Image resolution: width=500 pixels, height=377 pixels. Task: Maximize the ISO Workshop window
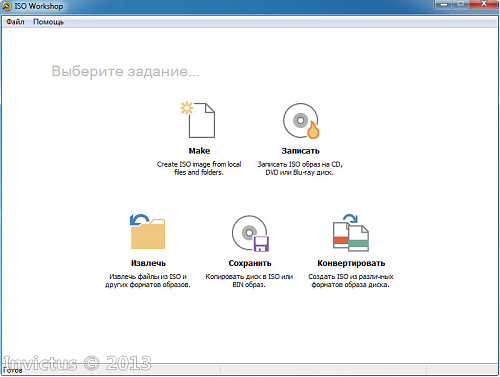click(461, 5)
